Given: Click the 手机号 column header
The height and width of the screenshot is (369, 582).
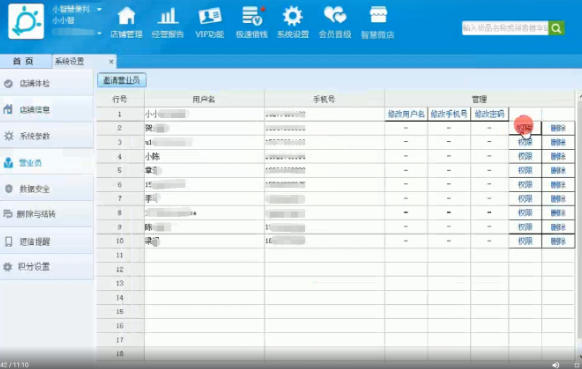Looking at the screenshot, I should tap(324, 99).
